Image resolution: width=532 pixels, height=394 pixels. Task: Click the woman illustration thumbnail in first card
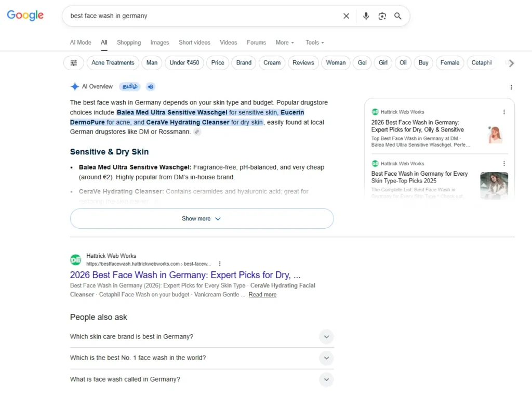(495, 135)
